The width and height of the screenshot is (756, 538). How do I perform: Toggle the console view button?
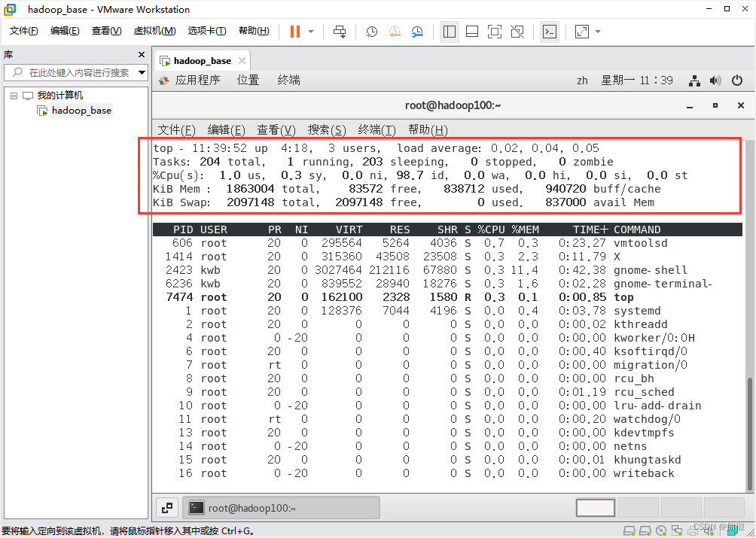coord(550,32)
